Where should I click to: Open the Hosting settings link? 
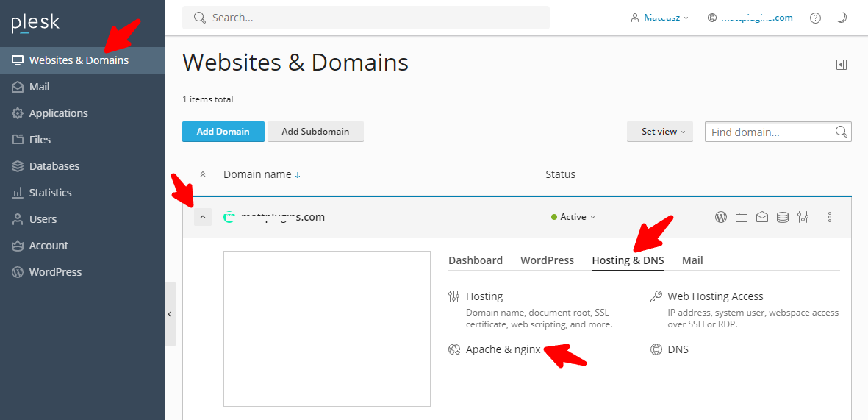484,296
